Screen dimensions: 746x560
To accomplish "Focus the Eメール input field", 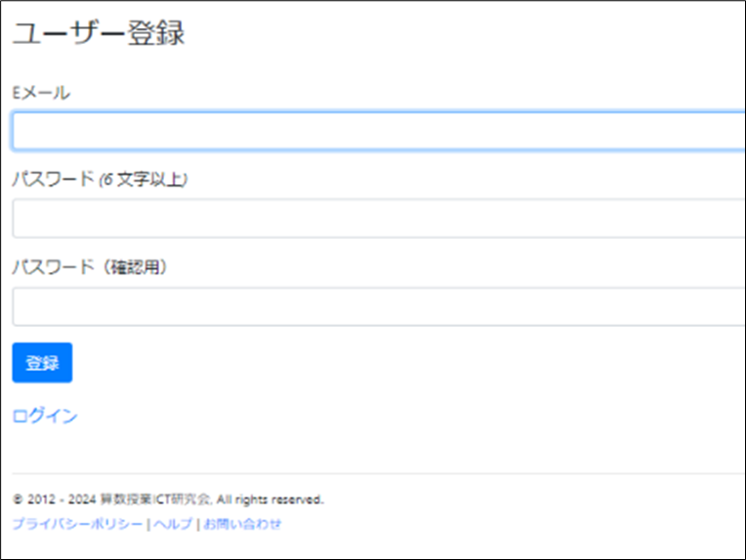I will (379, 131).
